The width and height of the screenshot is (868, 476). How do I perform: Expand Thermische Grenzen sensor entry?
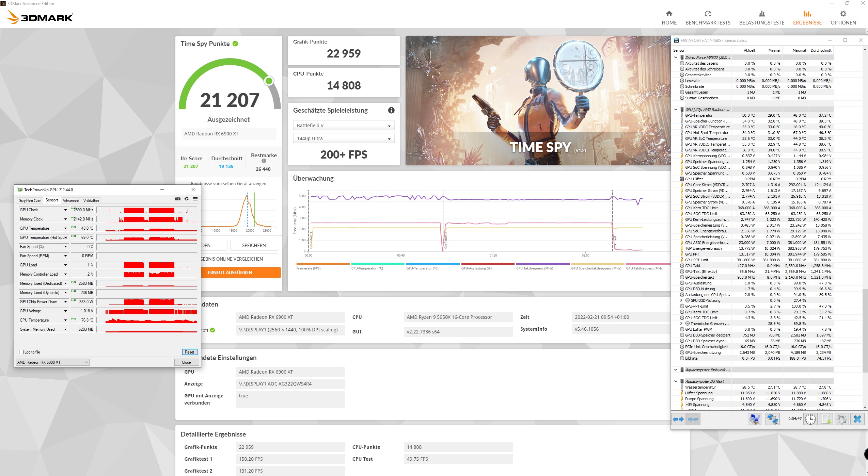coord(681,324)
